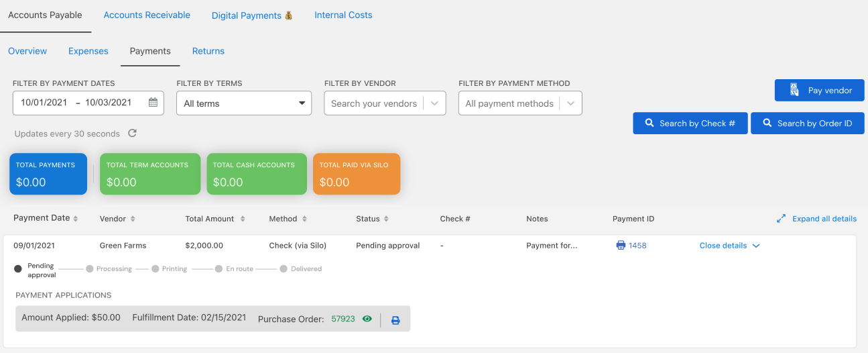The image size is (868, 353).
Task: Sort the Vendor column
Action: (133, 219)
